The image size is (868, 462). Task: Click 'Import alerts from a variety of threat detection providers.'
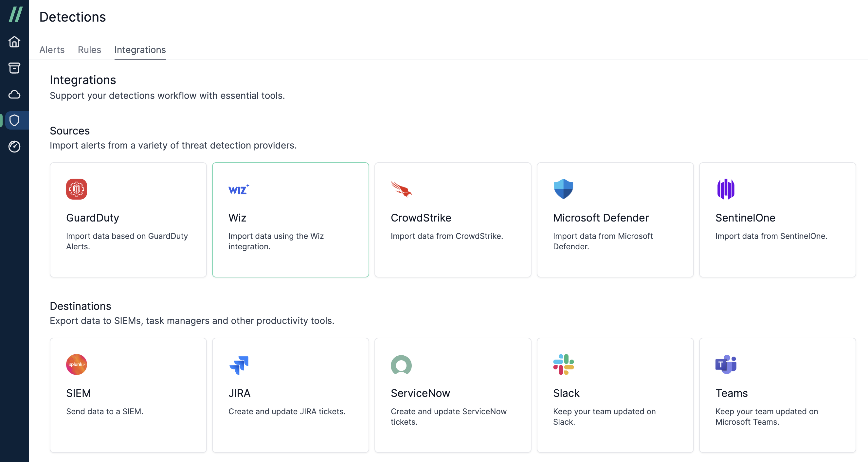173,146
